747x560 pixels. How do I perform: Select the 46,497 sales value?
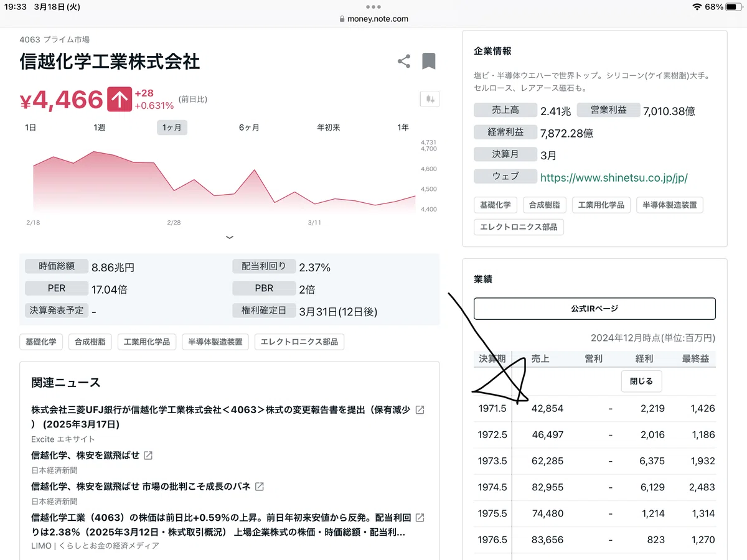coord(547,435)
